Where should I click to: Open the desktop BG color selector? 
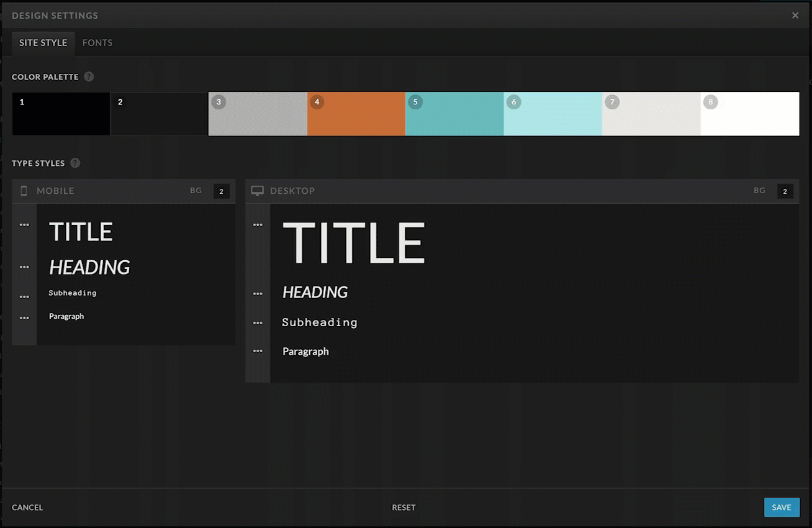(785, 191)
